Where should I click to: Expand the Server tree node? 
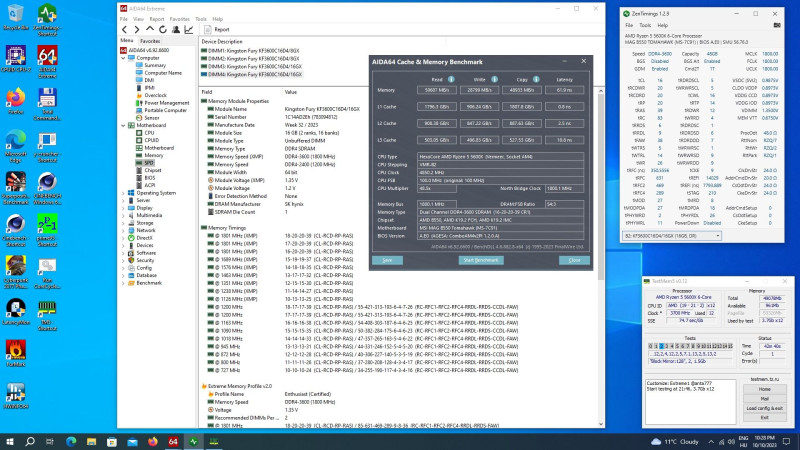pos(123,201)
